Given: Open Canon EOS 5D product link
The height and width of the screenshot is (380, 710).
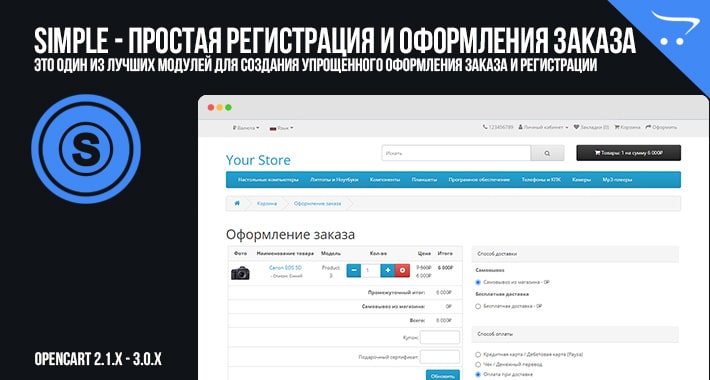Looking at the screenshot, I should (x=285, y=268).
